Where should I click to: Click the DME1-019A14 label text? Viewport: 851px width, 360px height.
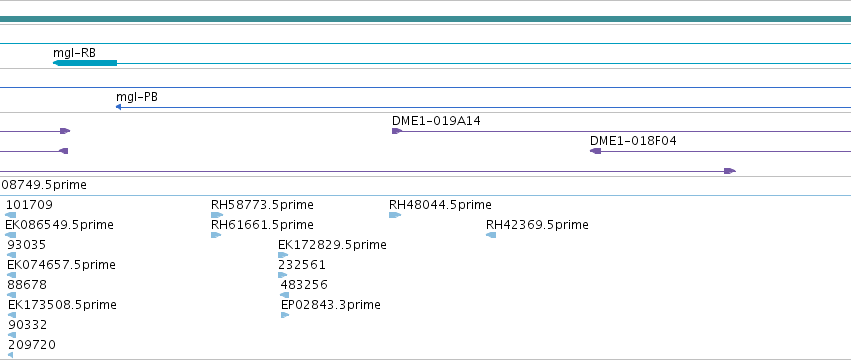[436, 121]
